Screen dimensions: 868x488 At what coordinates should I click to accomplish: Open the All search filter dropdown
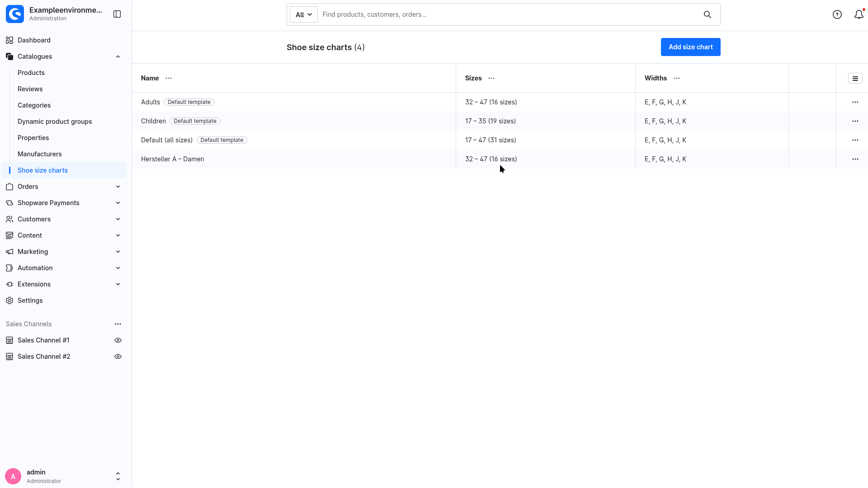click(x=304, y=14)
